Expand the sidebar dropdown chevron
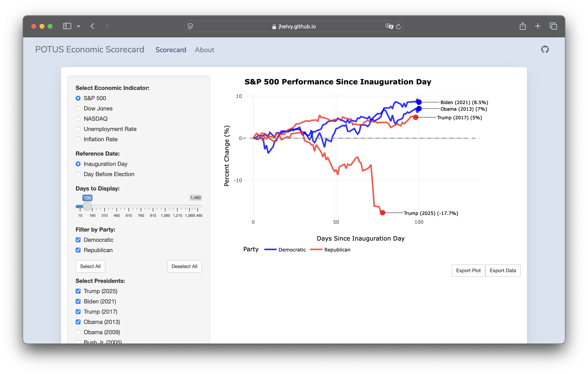 click(x=78, y=26)
